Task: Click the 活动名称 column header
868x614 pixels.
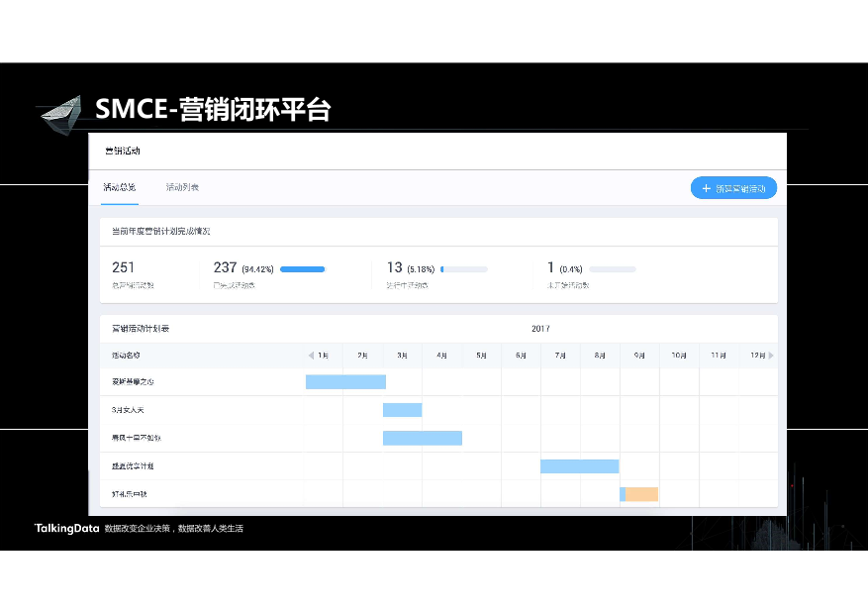Action: pyautogui.click(x=127, y=356)
